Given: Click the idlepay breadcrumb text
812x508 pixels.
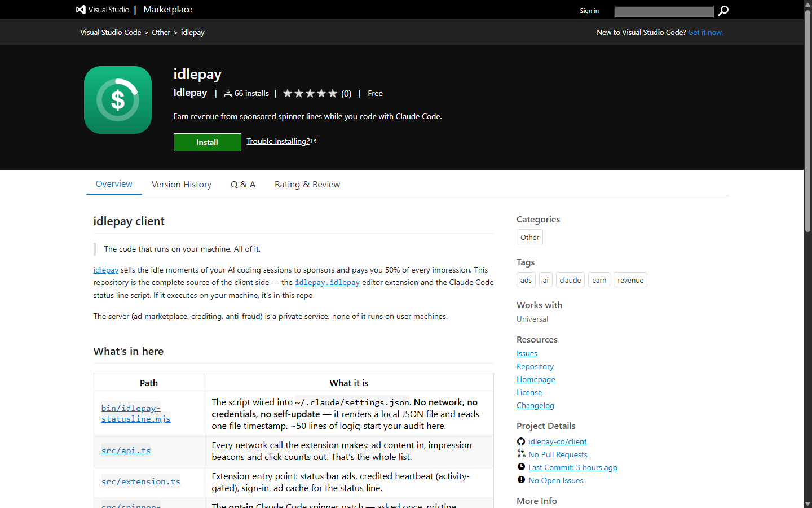Looking at the screenshot, I should point(193,33).
